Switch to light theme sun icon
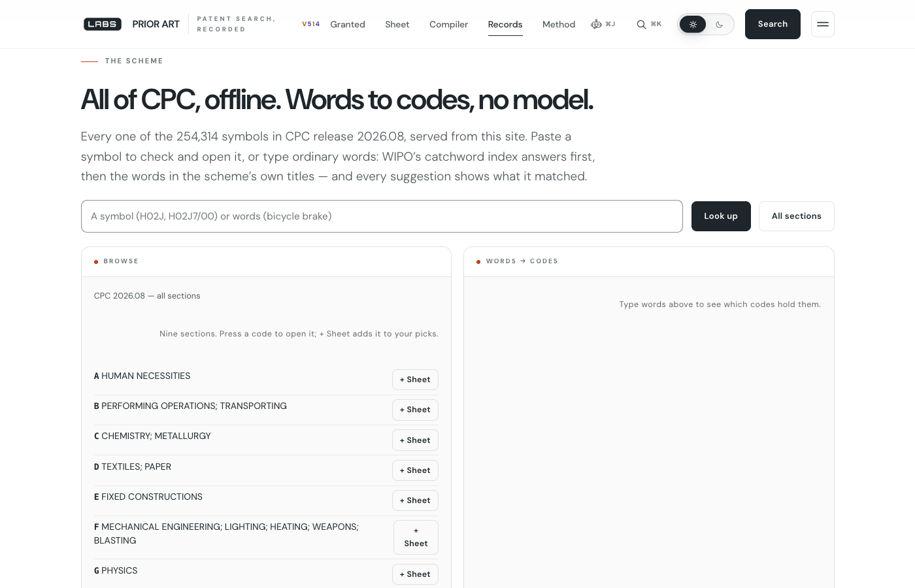915x588 pixels. tap(693, 24)
